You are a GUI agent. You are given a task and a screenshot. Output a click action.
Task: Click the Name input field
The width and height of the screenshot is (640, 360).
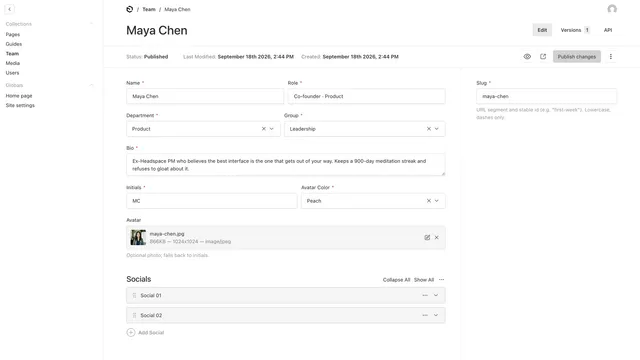pos(205,96)
